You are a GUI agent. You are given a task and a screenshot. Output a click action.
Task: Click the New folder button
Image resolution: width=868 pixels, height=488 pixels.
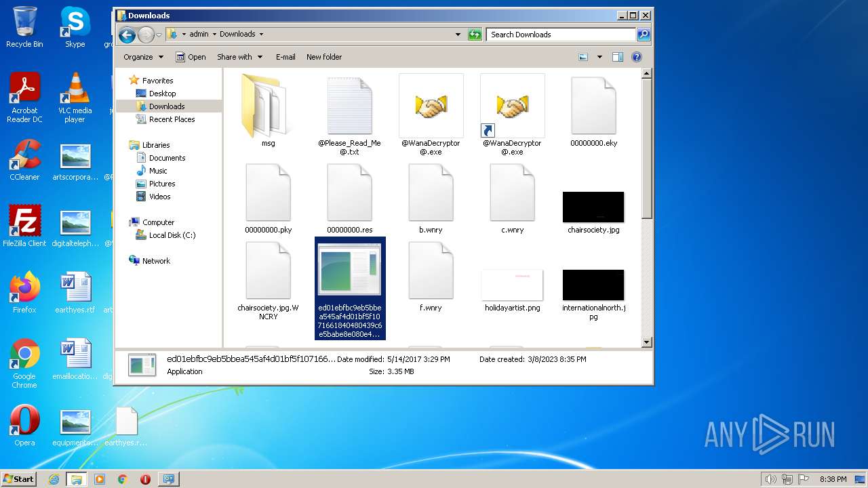tap(323, 58)
